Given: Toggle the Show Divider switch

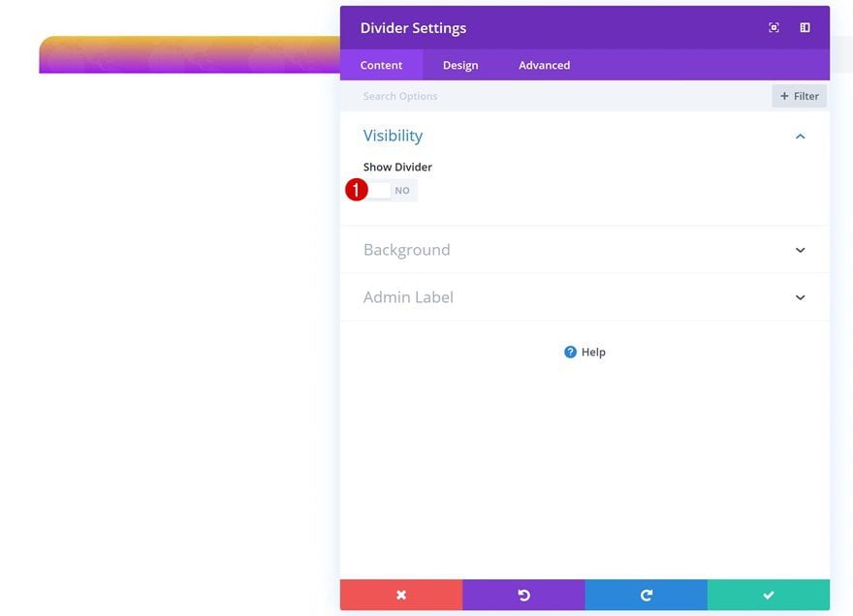Looking at the screenshot, I should pos(390,190).
